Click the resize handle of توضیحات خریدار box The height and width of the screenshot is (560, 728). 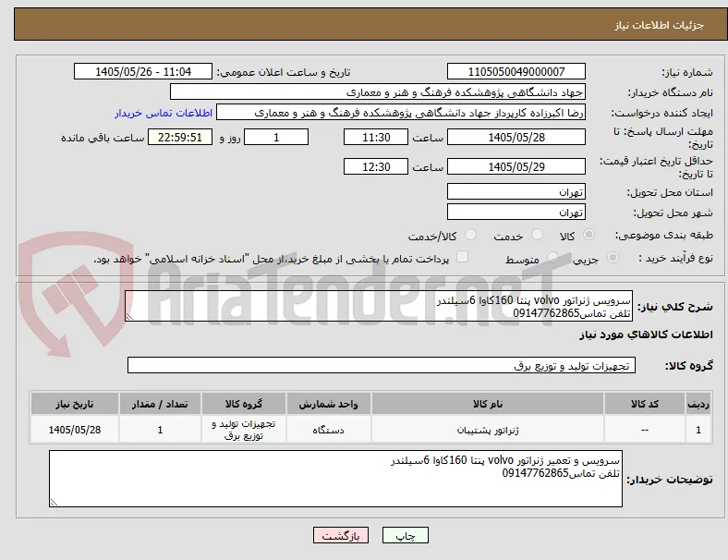point(54,502)
